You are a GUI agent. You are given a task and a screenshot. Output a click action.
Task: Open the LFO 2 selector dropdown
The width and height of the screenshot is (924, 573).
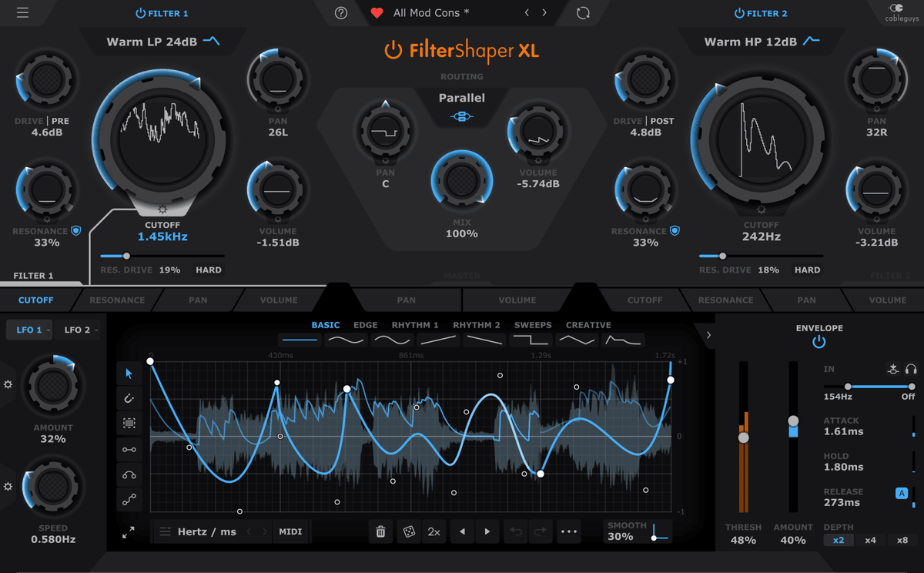pos(80,329)
